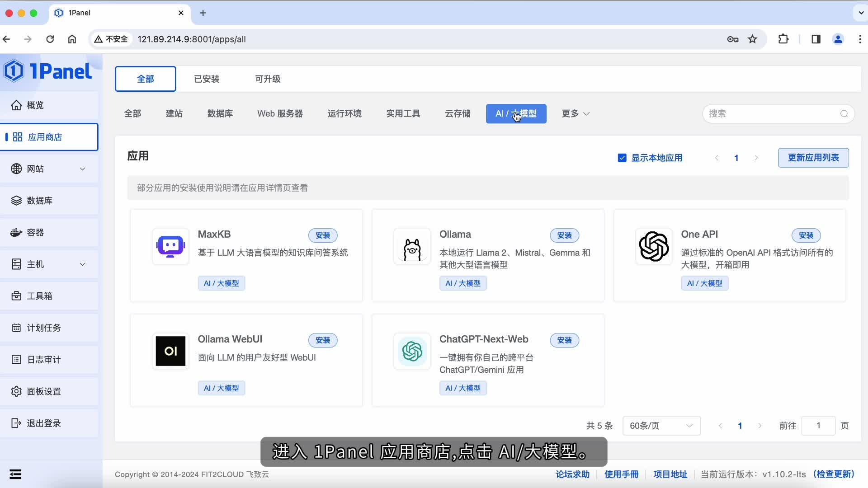Click the go-to page number field
This screenshot has width=868, height=488.
tap(818, 426)
